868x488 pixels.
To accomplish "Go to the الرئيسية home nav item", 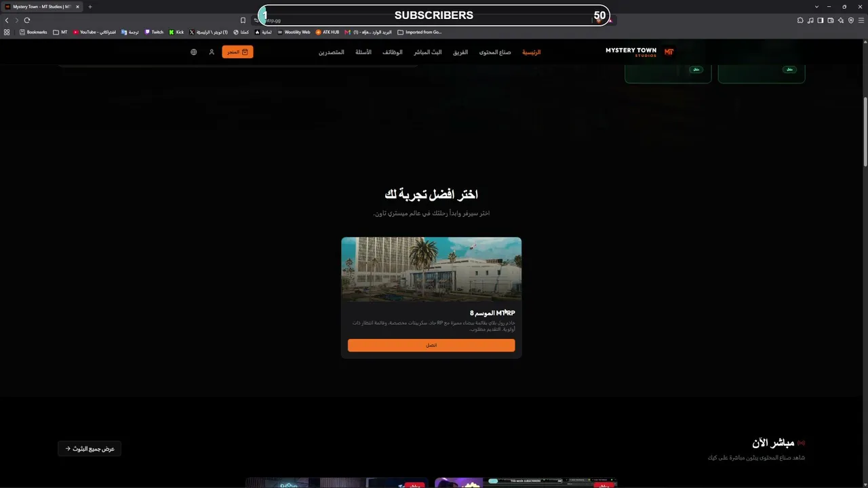I will pos(532,52).
